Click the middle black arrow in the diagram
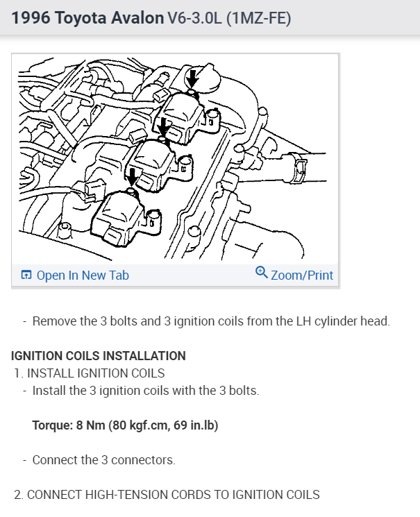The width and height of the screenshot is (420, 517). pos(162,126)
